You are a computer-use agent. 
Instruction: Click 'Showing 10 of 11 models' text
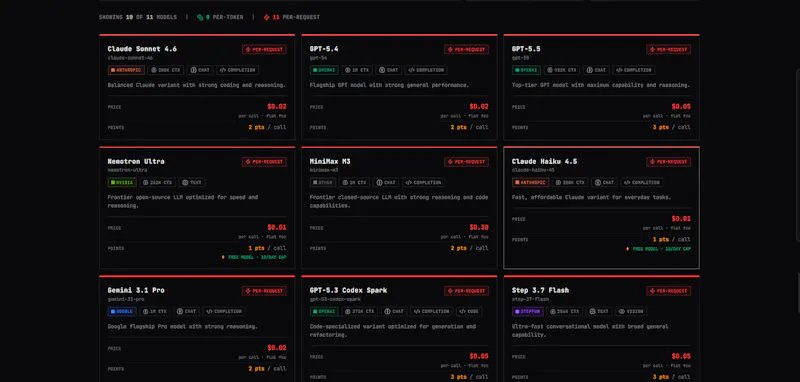pyautogui.click(x=138, y=17)
